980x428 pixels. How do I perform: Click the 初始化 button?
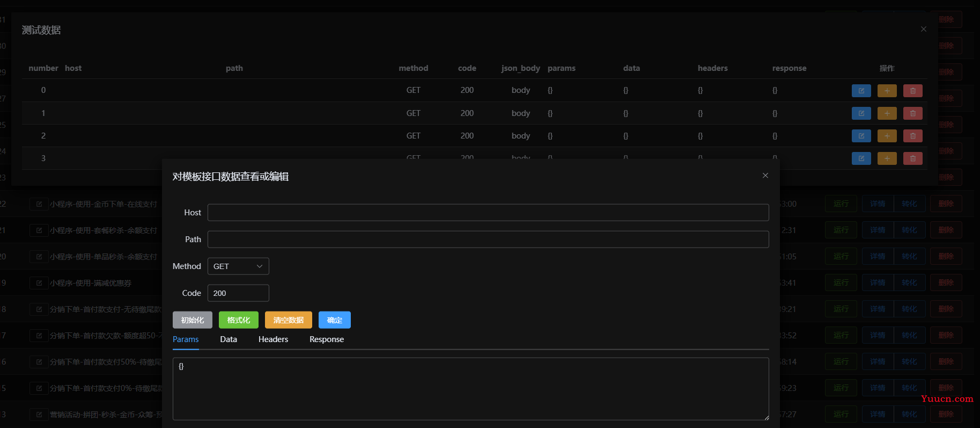point(193,320)
